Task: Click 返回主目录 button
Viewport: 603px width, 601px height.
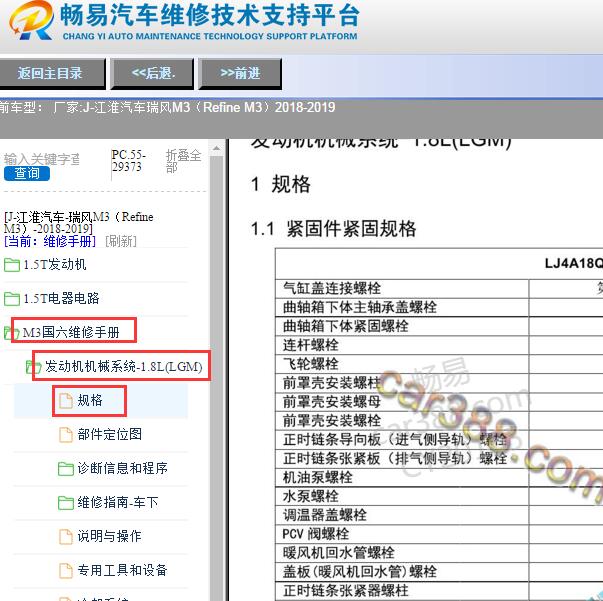Action: point(52,73)
